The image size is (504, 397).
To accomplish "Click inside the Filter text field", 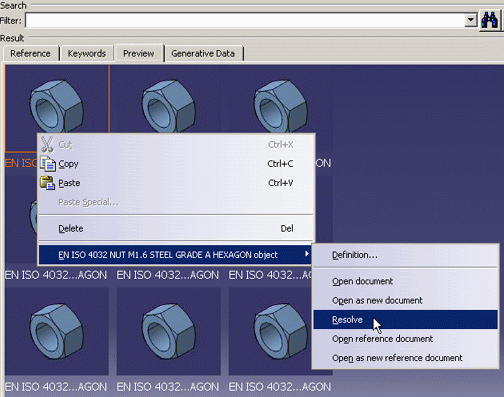I will 245,21.
